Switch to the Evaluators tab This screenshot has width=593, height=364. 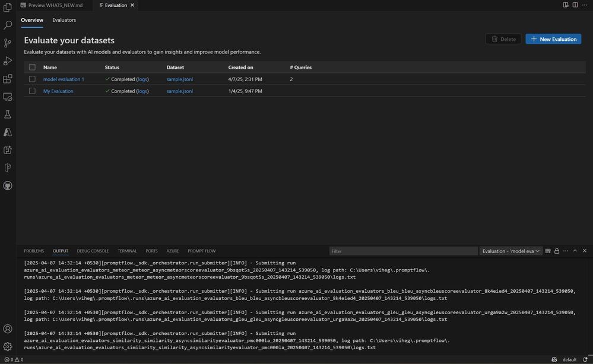(64, 20)
